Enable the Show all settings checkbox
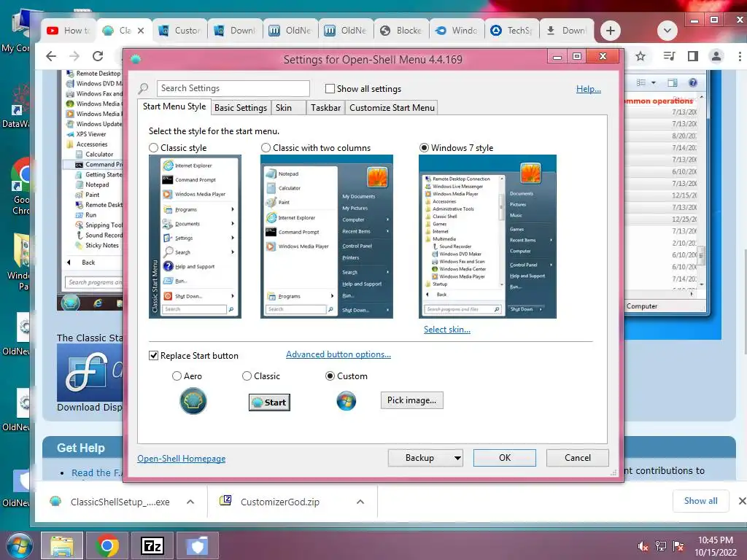 point(330,88)
